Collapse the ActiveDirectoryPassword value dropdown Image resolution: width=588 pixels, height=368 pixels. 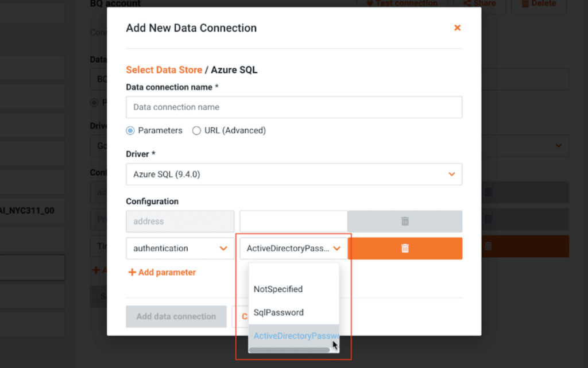tap(337, 249)
